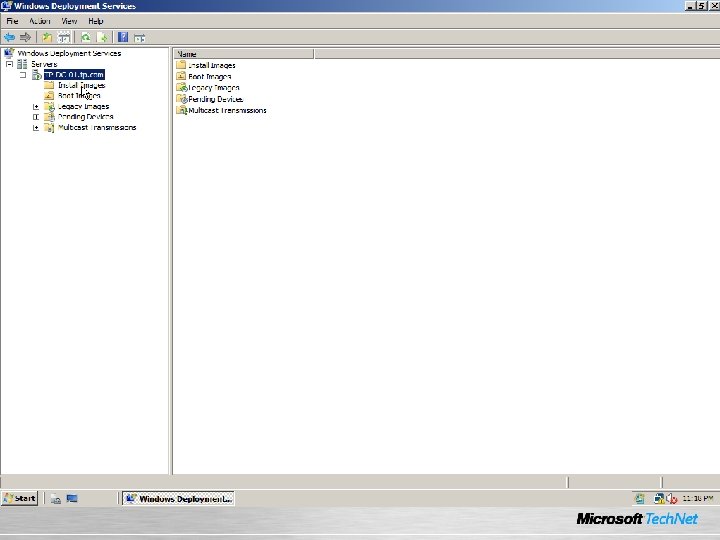Select Legacy Images in the tree
The width and height of the screenshot is (720, 540).
(x=84, y=107)
